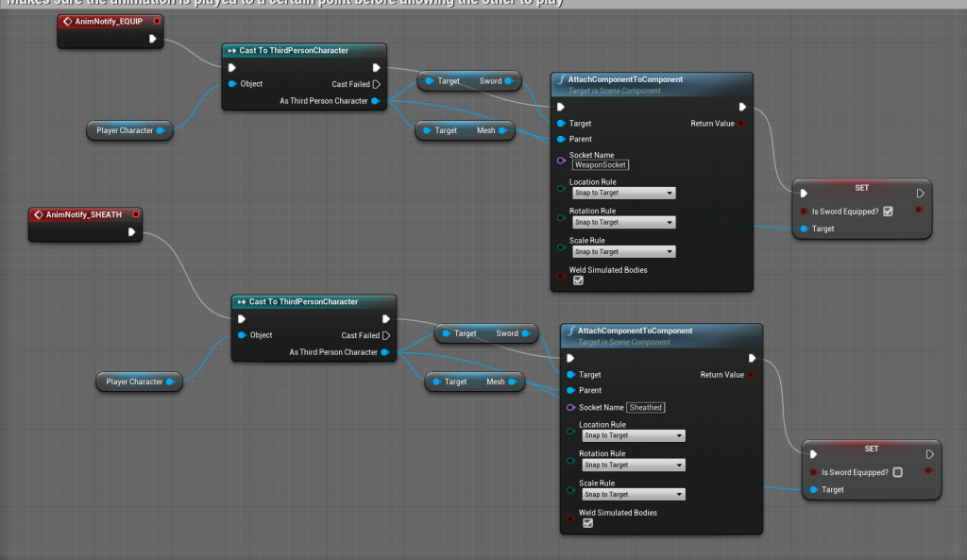Viewport: 967px width, 560px height.
Task: Select the AnimNotify_SHEATH event node title
Action: pyautogui.click(x=84, y=214)
